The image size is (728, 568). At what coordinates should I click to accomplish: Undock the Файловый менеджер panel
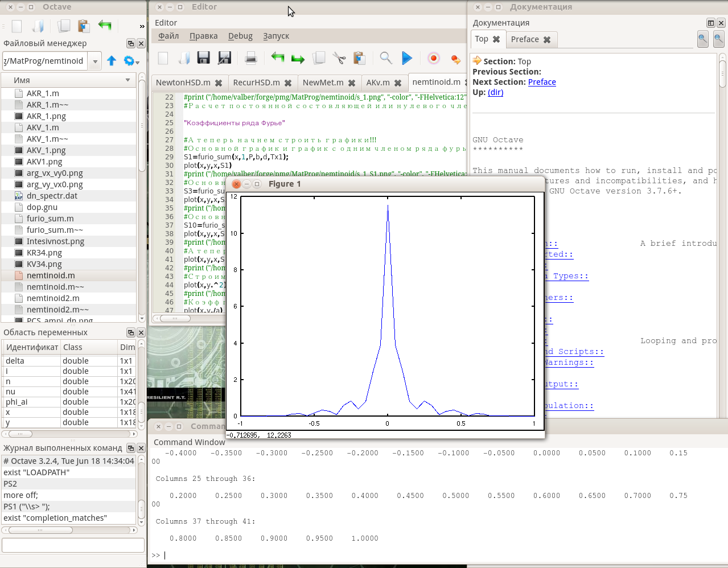(130, 44)
